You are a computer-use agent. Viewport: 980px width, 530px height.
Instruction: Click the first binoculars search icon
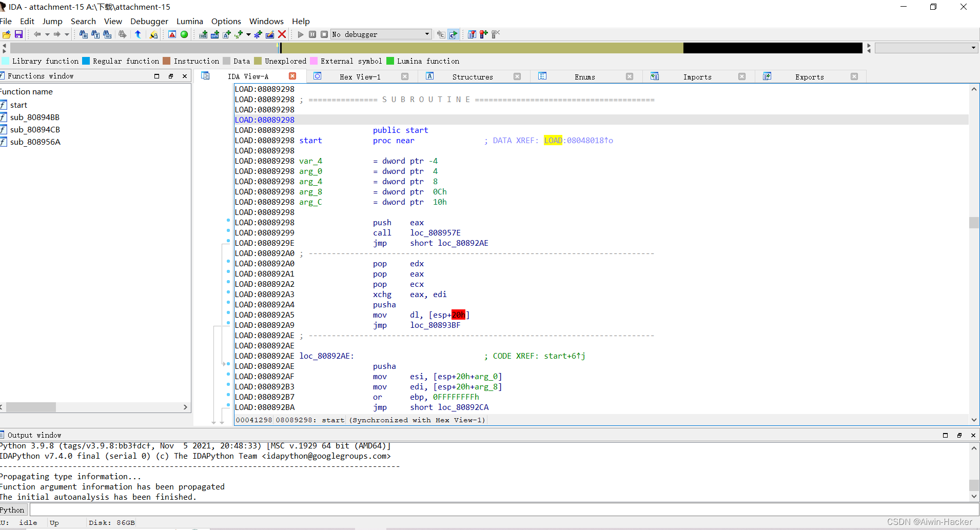click(84, 34)
